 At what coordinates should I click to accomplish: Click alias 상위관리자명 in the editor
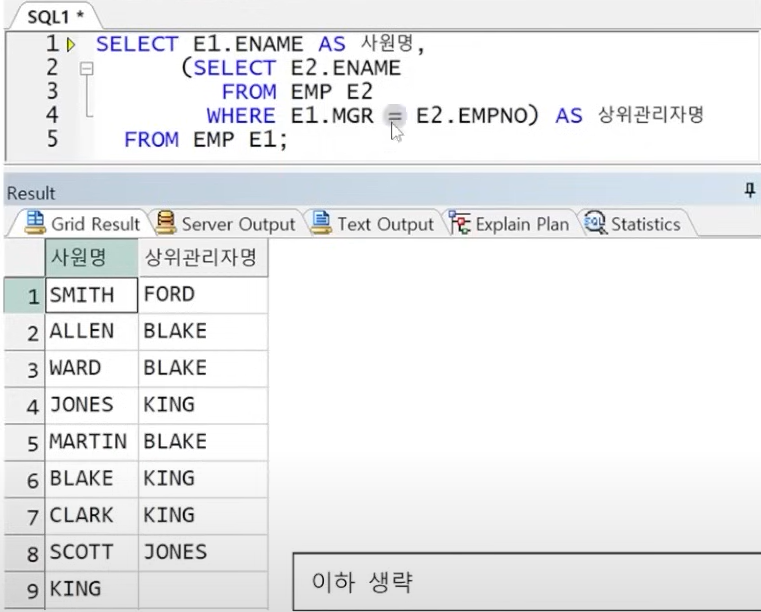[650, 115]
